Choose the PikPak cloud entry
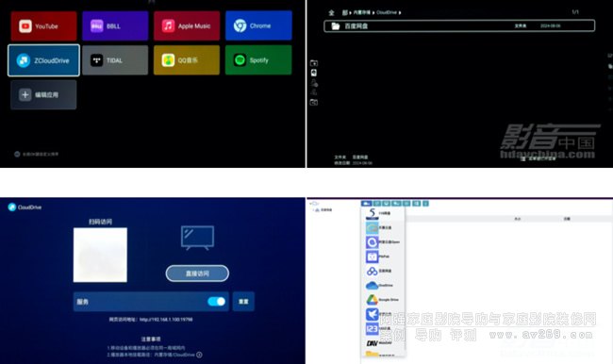The image size is (613, 364). (378, 256)
